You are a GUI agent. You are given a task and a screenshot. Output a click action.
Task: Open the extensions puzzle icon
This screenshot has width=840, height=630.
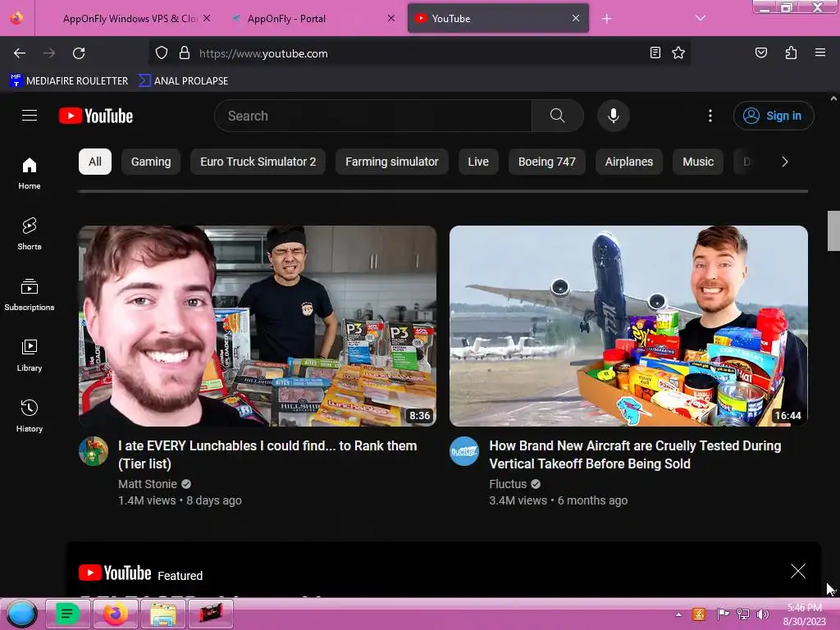(x=791, y=53)
